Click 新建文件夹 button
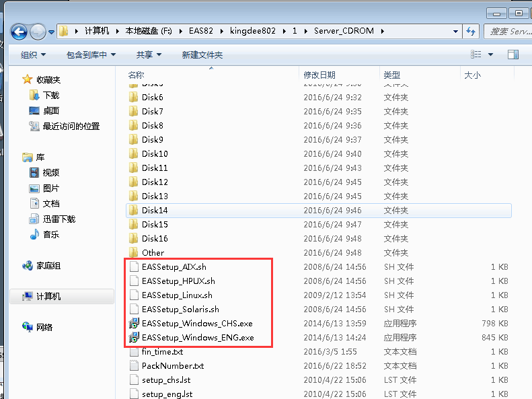Image resolution: width=532 pixels, height=399 pixels. (202, 55)
